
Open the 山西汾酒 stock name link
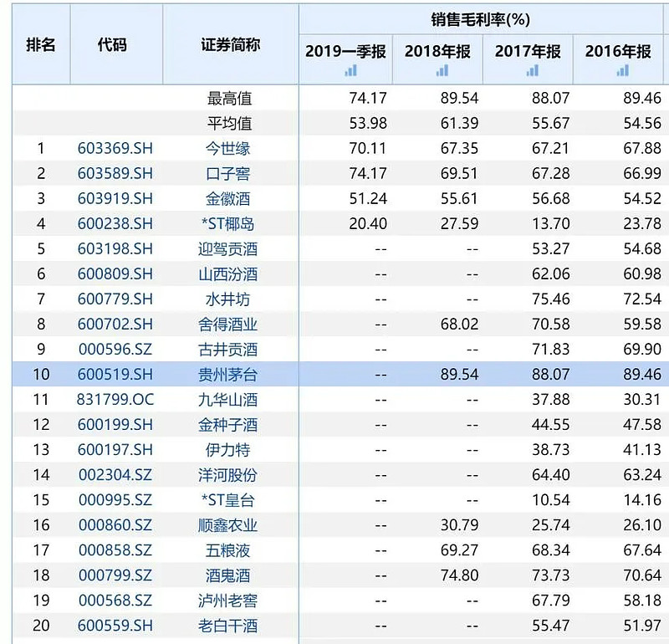point(227,274)
